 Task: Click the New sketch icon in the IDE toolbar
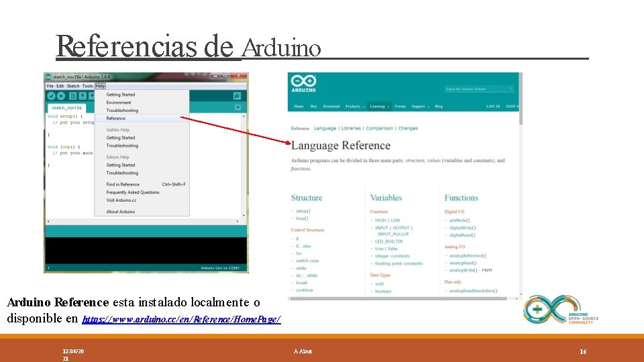[72, 96]
